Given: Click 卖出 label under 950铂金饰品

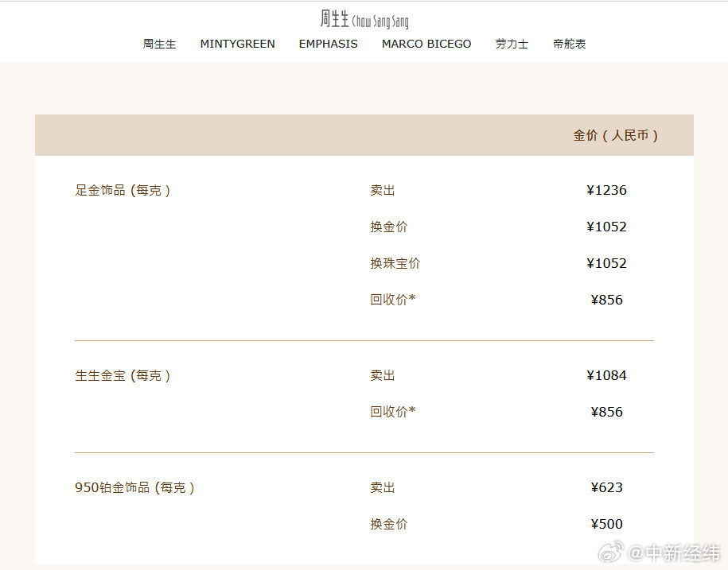Looking at the screenshot, I should coord(383,487).
